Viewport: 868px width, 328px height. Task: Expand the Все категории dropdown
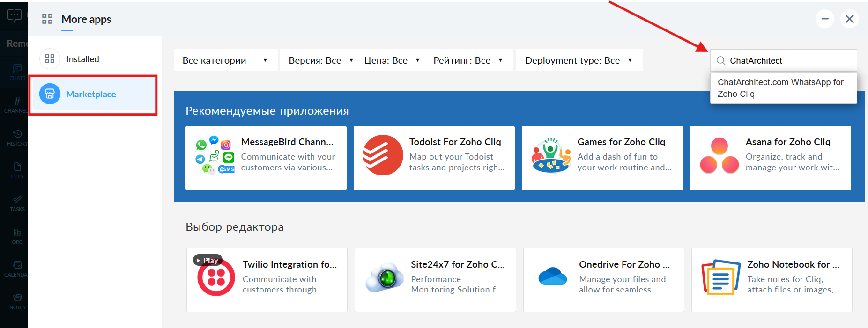pos(225,60)
